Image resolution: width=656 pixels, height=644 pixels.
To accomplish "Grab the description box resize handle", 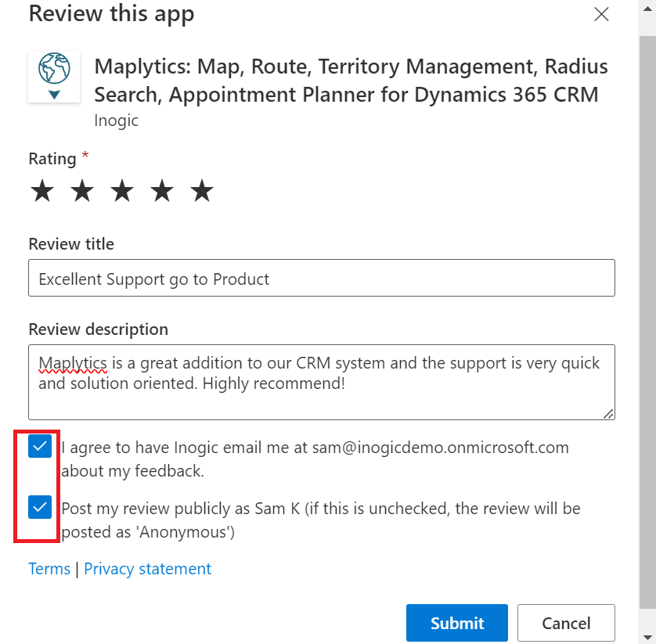I will 608,413.
